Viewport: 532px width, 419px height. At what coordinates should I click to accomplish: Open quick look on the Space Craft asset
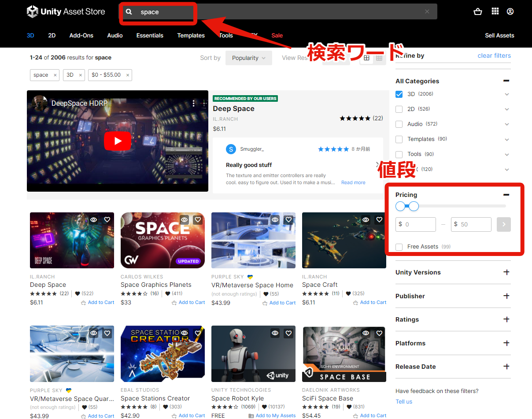(366, 219)
